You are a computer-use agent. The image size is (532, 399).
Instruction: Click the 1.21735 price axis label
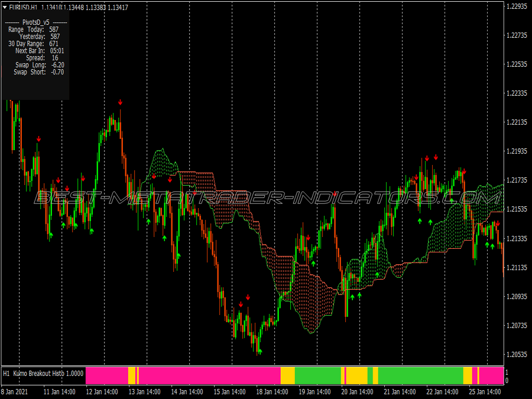pos(517,180)
